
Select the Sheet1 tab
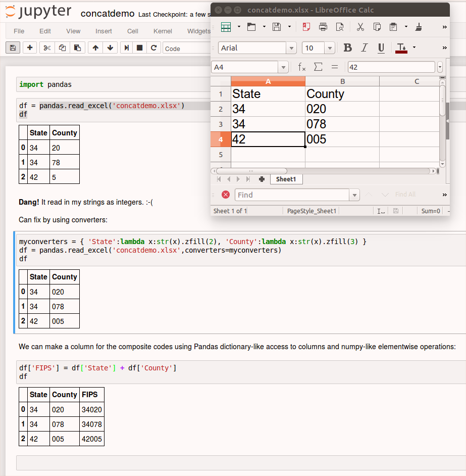[286, 179]
